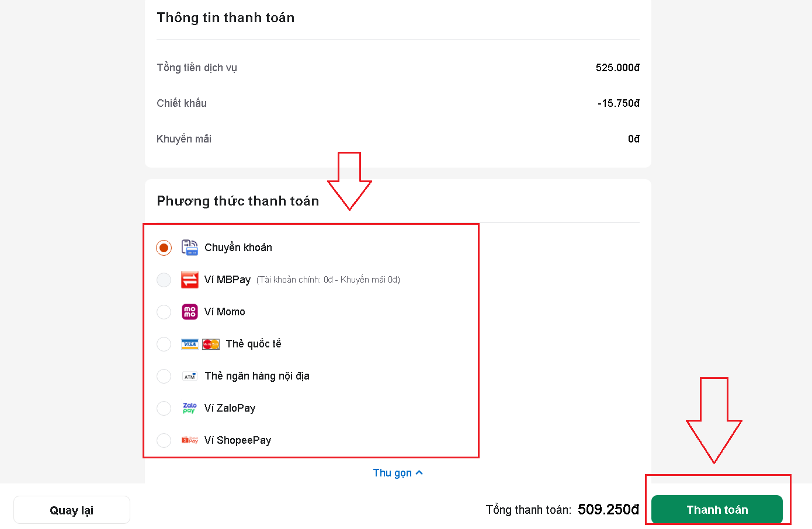Click the ZaloPay logo icon
Image resolution: width=812 pixels, height=529 pixels.
[x=190, y=408]
